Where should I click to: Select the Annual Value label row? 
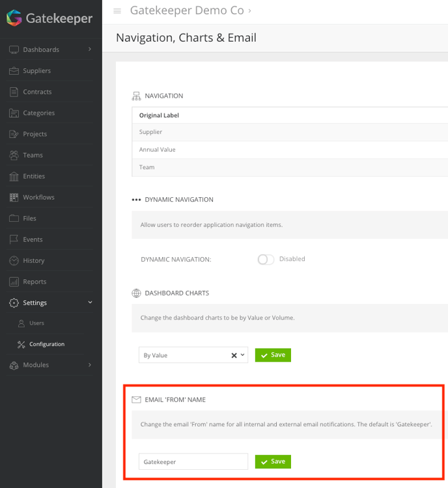(290, 150)
